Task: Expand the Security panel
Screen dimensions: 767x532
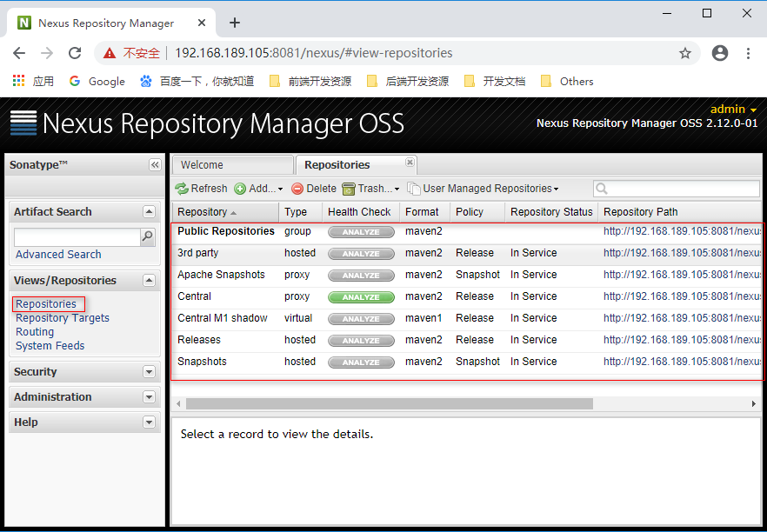Action: [149, 372]
